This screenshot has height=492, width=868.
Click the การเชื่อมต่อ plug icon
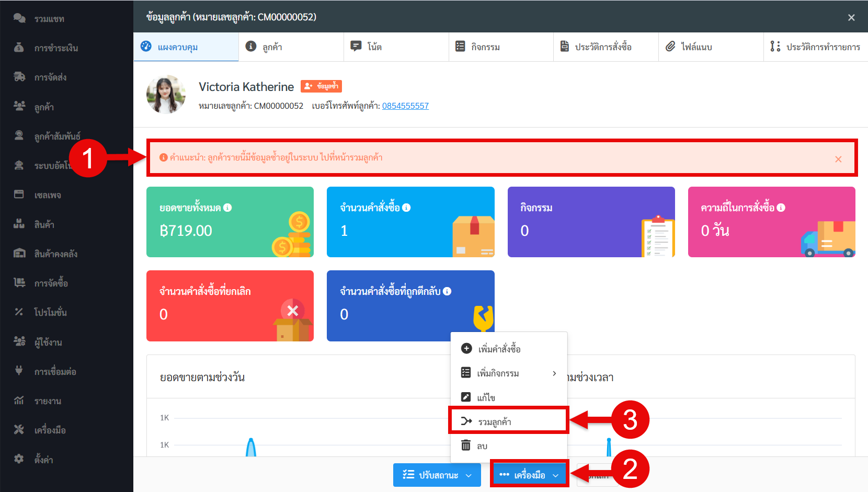(19, 371)
